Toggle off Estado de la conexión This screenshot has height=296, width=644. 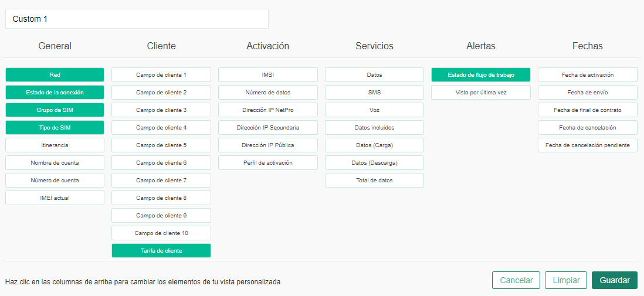(55, 93)
